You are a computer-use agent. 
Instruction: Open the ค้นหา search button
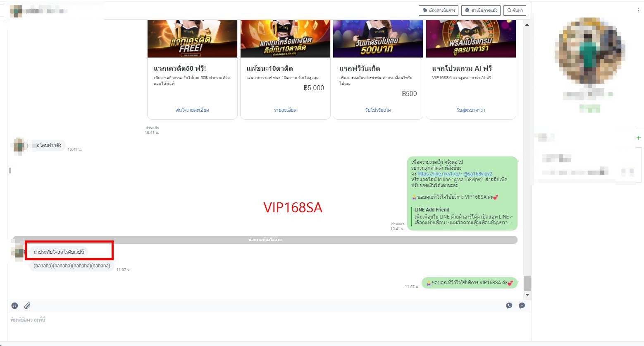pyautogui.click(x=515, y=10)
